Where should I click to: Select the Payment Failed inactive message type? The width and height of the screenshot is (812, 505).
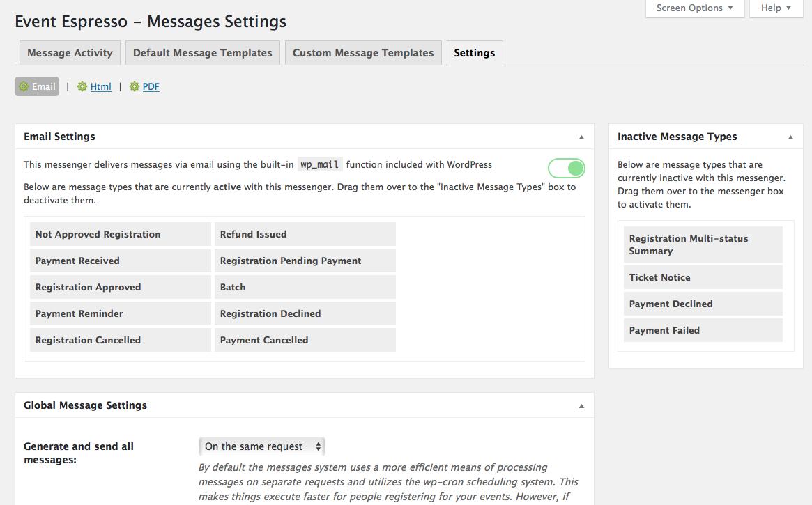click(x=703, y=330)
